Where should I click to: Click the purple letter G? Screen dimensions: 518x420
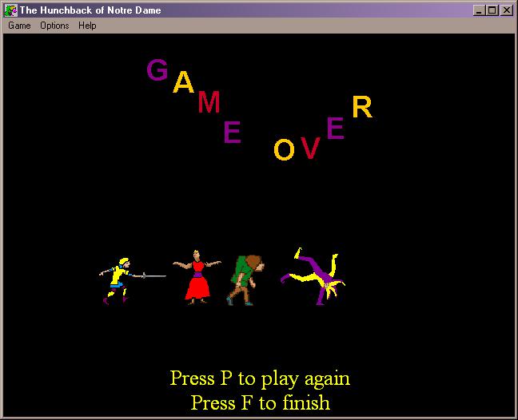(x=157, y=70)
